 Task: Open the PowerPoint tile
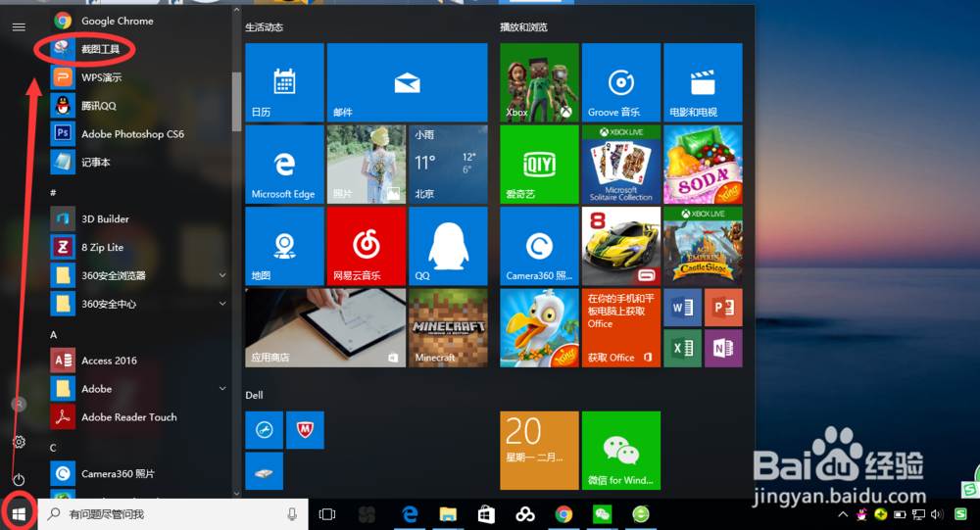click(x=723, y=308)
